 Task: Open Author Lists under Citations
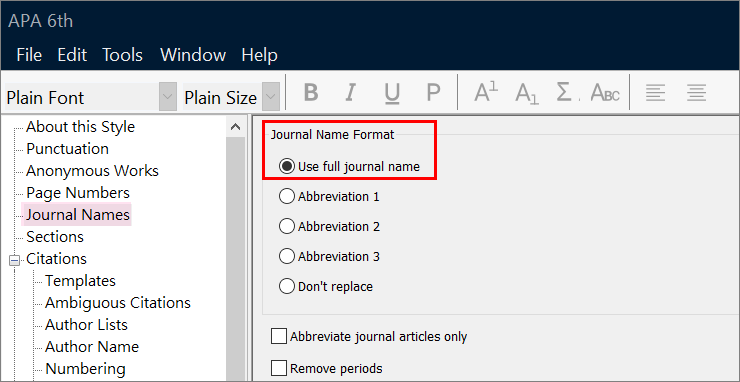(86, 325)
